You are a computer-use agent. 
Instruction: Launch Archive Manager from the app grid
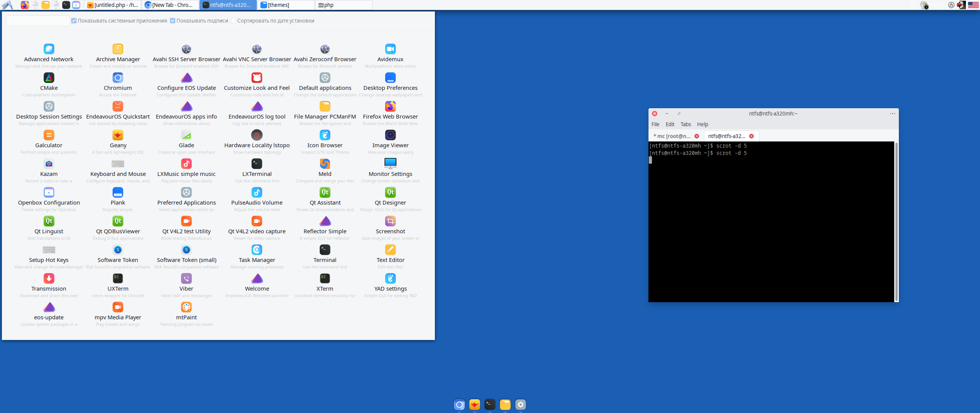click(118, 49)
